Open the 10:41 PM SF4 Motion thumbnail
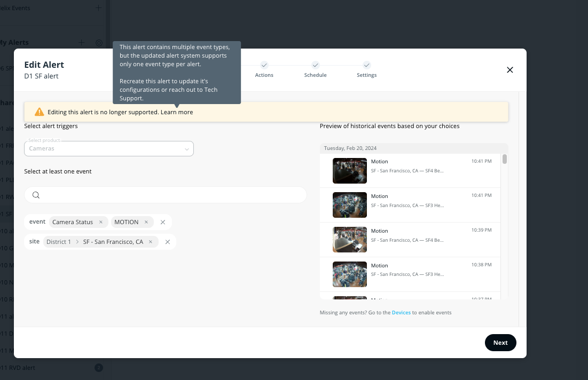The image size is (588, 380). coord(349,170)
